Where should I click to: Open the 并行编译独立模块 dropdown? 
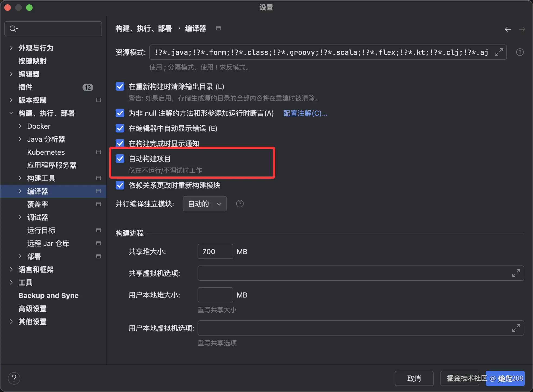point(205,204)
